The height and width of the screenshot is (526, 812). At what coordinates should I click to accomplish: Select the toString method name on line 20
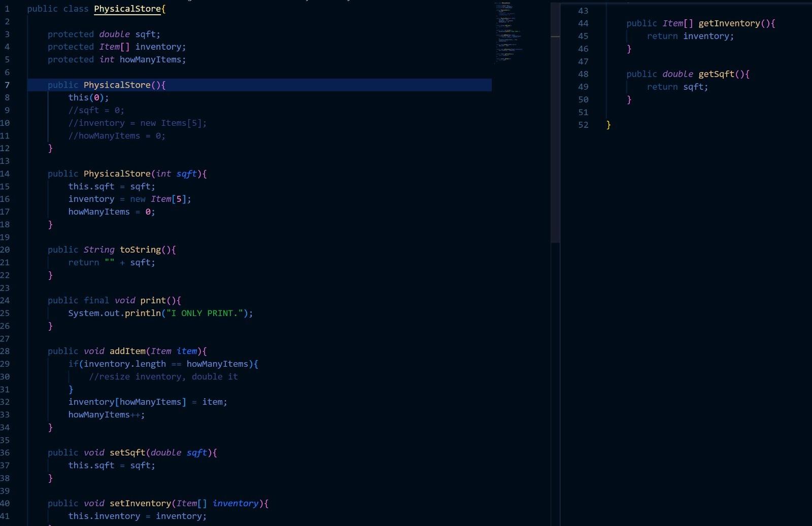tap(141, 250)
